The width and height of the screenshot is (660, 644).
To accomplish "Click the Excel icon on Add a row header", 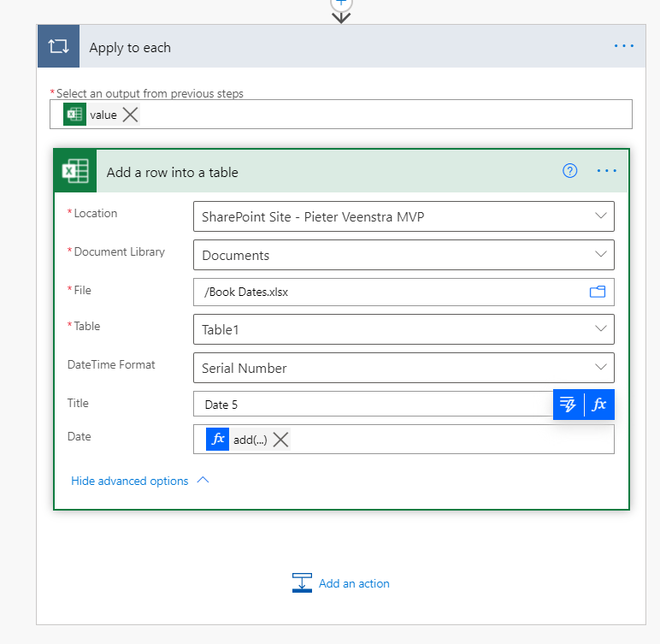I will (x=75, y=171).
